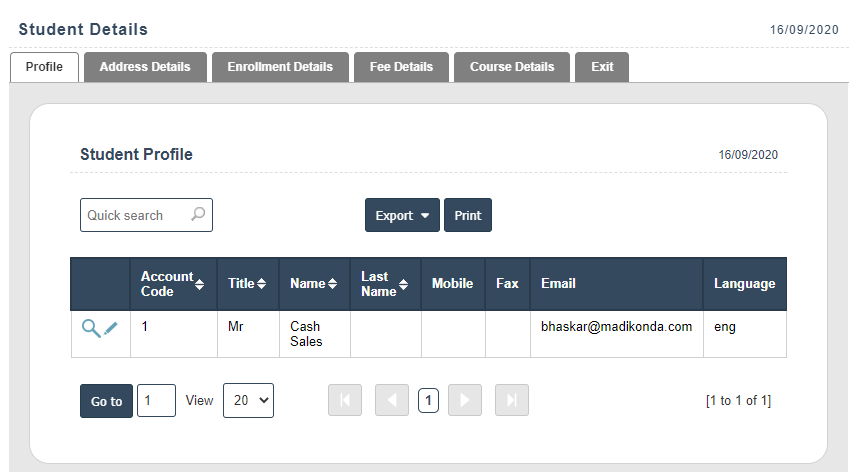Viewport: 864px width, 472px height.
Task: Click the page number field beside Go to
Action: click(156, 400)
